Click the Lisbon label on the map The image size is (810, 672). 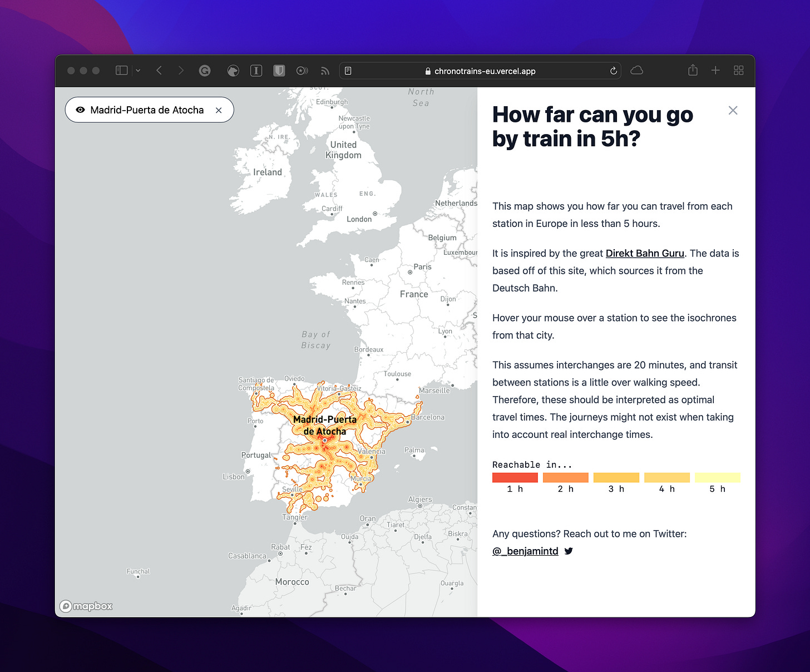pos(234,477)
